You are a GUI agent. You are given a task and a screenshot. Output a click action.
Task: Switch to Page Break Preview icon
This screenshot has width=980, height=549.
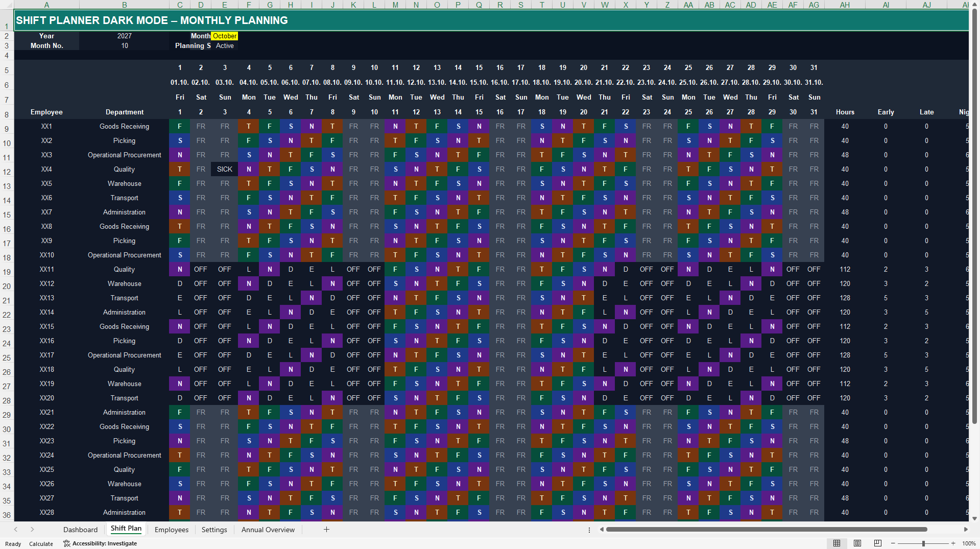coord(878,543)
